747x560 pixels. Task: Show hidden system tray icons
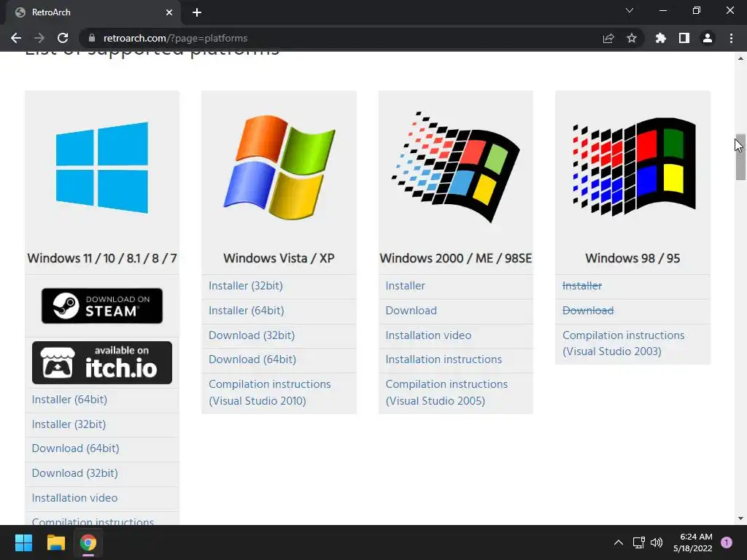619,542
